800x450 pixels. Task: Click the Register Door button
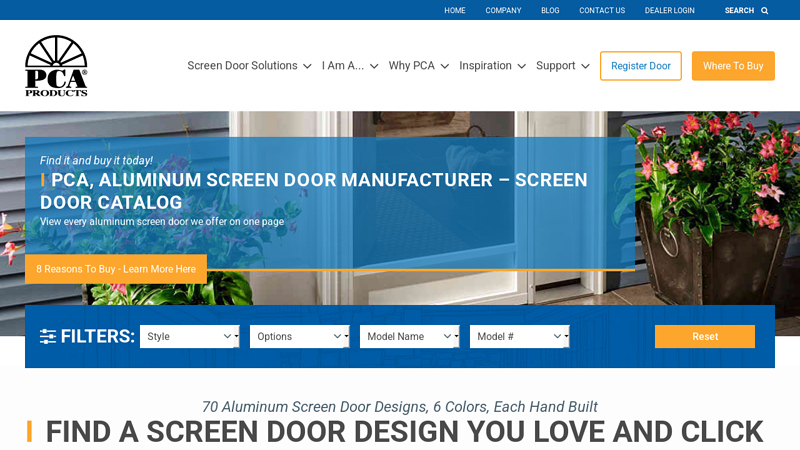pos(641,66)
